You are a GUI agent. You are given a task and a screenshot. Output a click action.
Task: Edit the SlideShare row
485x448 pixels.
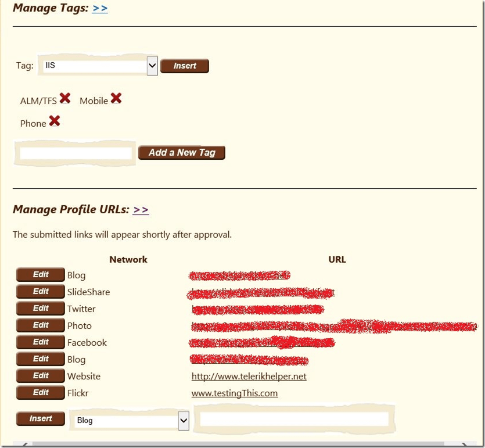pyautogui.click(x=40, y=292)
